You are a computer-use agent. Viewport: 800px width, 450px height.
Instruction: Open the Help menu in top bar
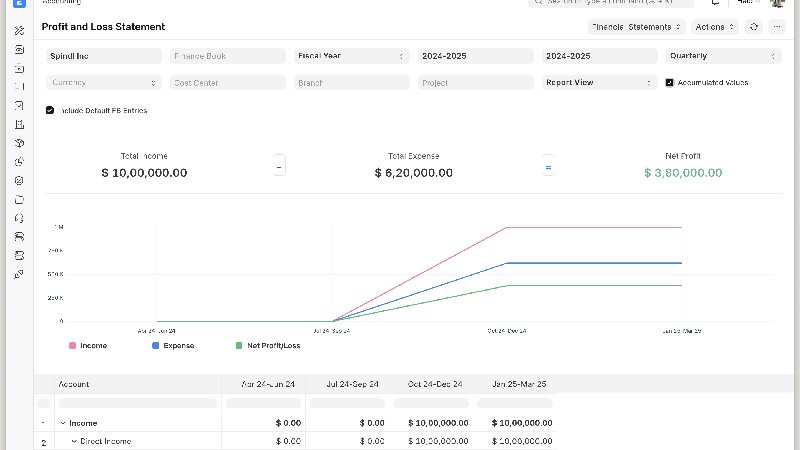pyautogui.click(x=748, y=2)
